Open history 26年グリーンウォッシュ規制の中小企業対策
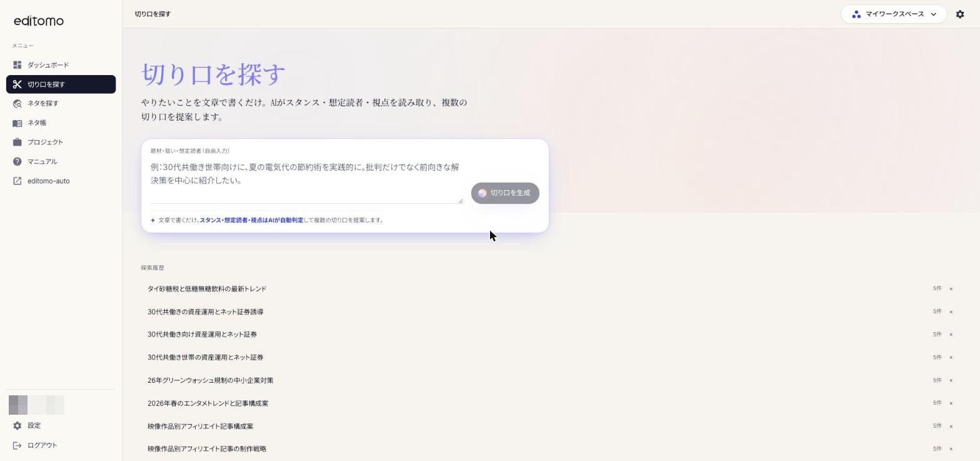Viewport: 980px width, 461px height. (211, 380)
